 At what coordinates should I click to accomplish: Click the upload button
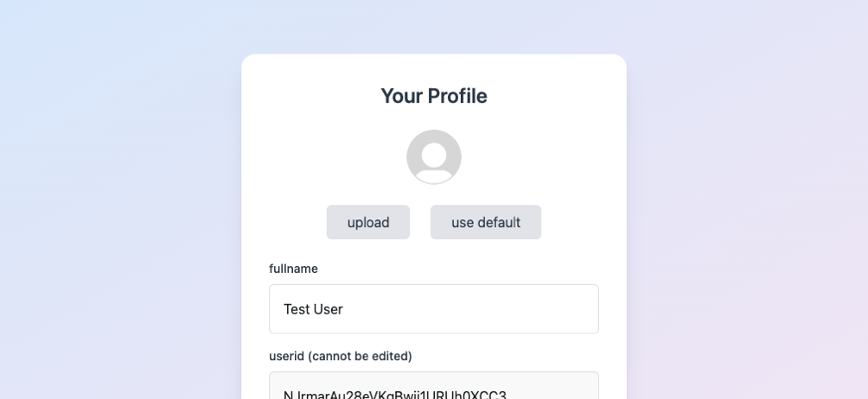[368, 222]
